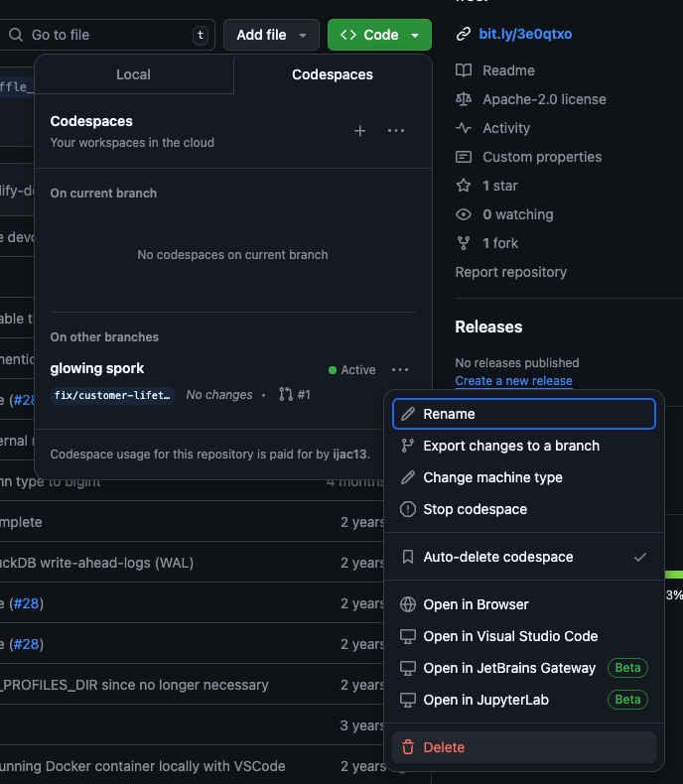The height and width of the screenshot is (784, 683).
Task: Open the Add file dropdown
Action: click(271, 35)
